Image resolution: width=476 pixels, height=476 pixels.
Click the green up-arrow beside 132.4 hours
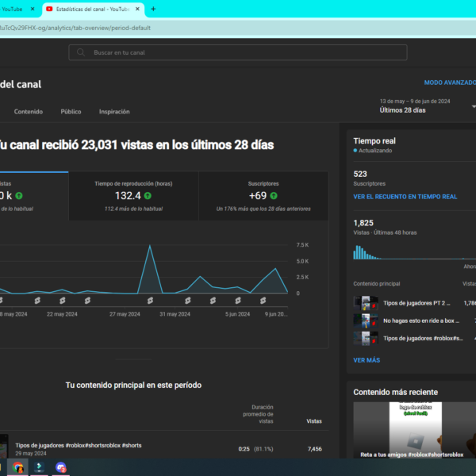(148, 196)
